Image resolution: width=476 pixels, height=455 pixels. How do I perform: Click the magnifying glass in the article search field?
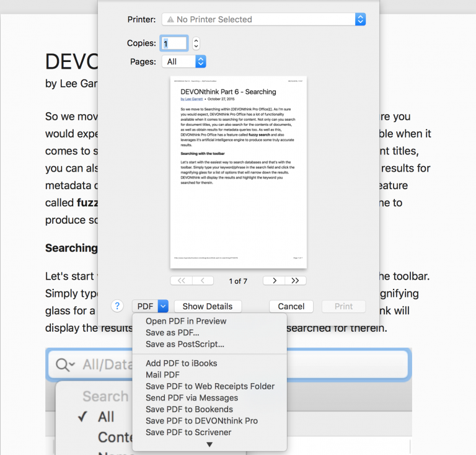63,364
